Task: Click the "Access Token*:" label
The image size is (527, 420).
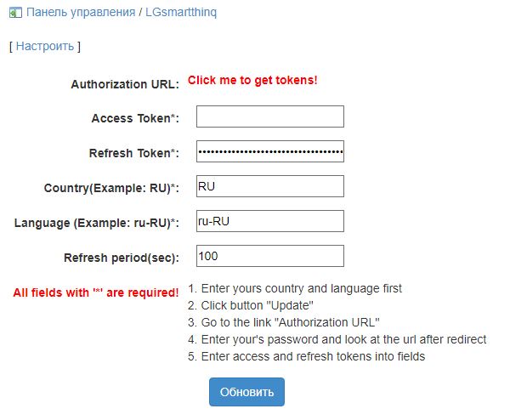Action: 134,119
